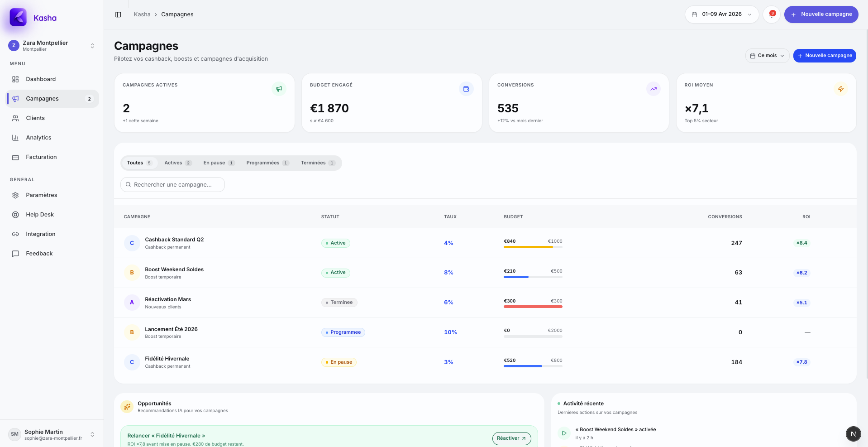This screenshot has width=868, height=447.
Task: Click the ROI moyen lightning icon
Action: tap(840, 89)
